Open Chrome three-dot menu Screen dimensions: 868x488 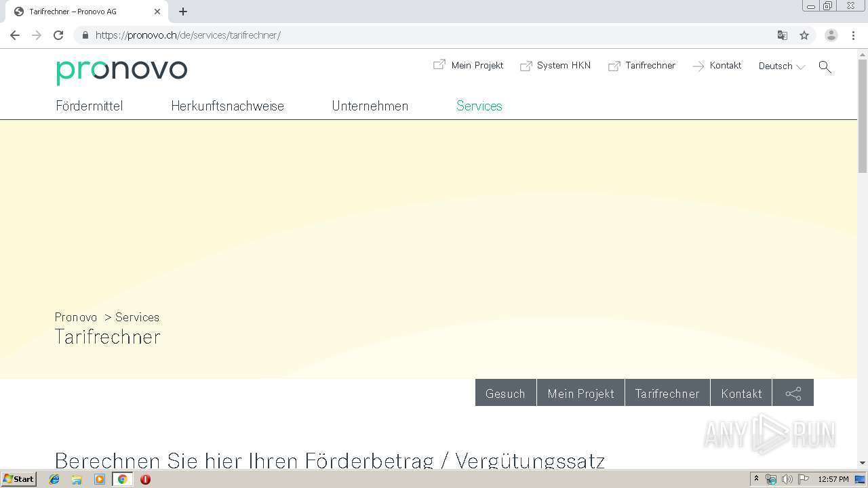(853, 35)
